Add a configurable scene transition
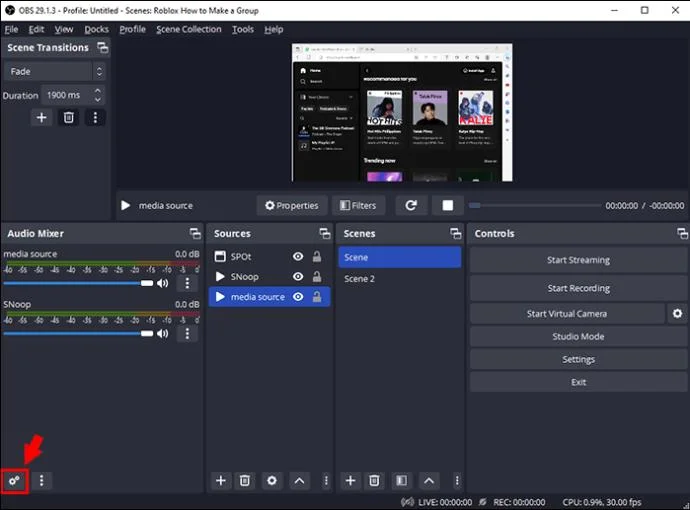The width and height of the screenshot is (690, 510). 41,117
